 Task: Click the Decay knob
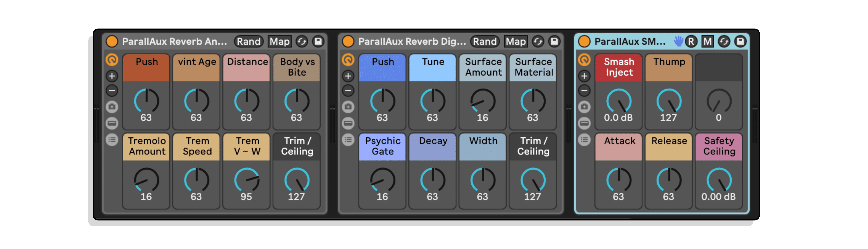[x=433, y=180]
